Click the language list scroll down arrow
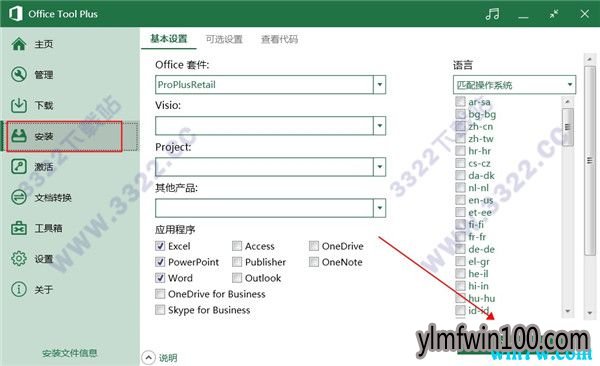 [x=567, y=311]
